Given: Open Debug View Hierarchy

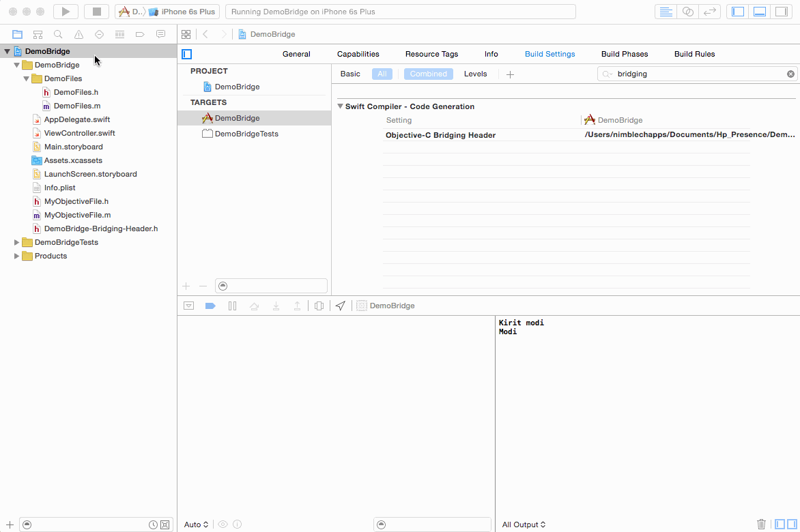Looking at the screenshot, I should [x=319, y=306].
